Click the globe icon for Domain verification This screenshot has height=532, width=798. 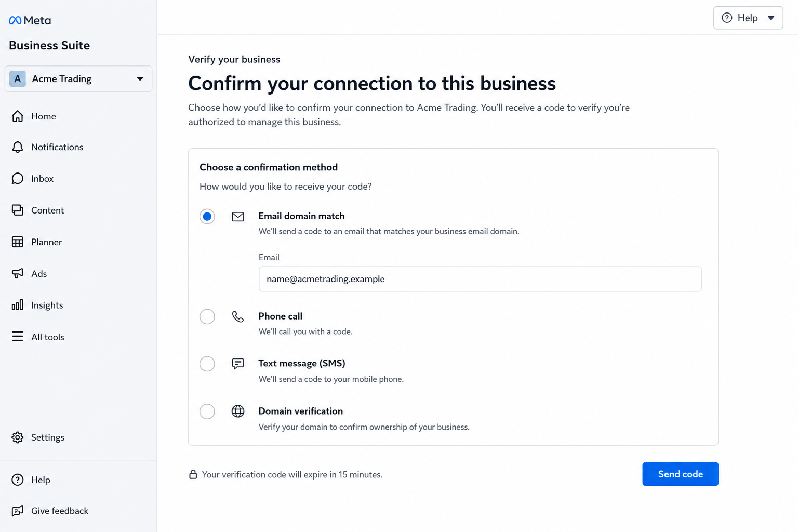(238, 411)
